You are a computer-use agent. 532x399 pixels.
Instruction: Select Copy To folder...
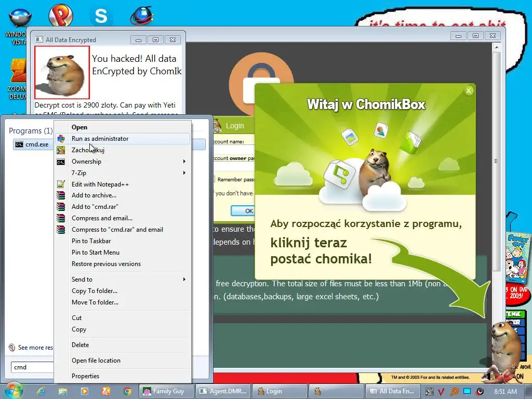coord(95,291)
